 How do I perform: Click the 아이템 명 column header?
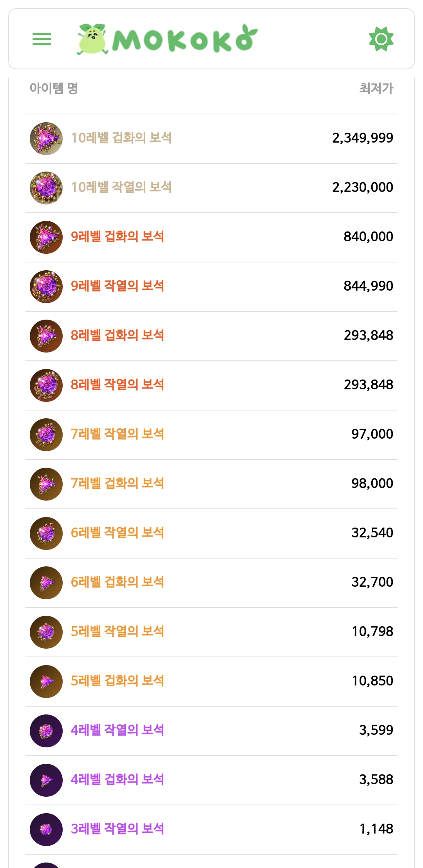[x=54, y=89]
